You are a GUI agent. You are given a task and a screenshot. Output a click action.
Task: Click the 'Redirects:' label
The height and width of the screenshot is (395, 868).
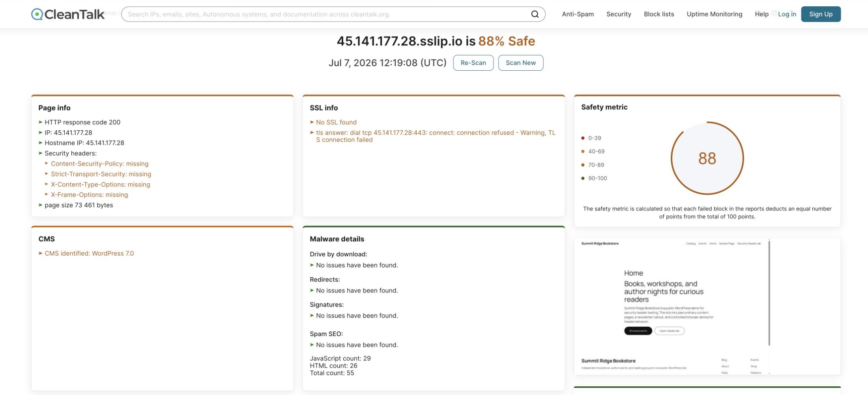[x=325, y=279]
